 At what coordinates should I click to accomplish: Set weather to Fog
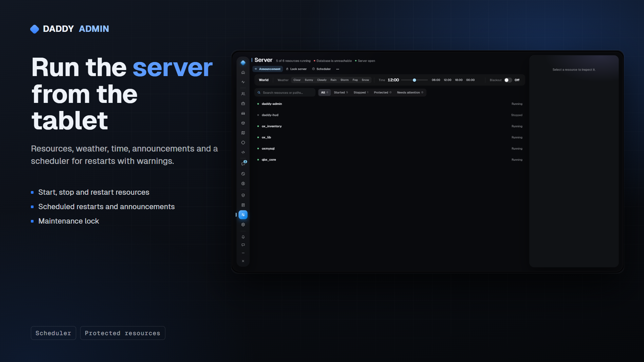coord(355,80)
